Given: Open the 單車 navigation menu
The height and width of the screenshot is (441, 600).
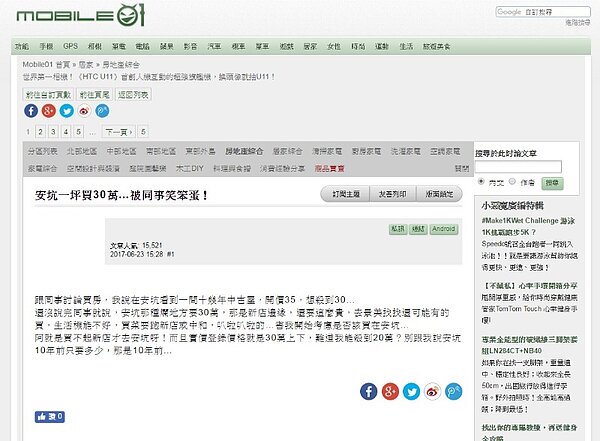Looking at the screenshot, I should click(262, 46).
